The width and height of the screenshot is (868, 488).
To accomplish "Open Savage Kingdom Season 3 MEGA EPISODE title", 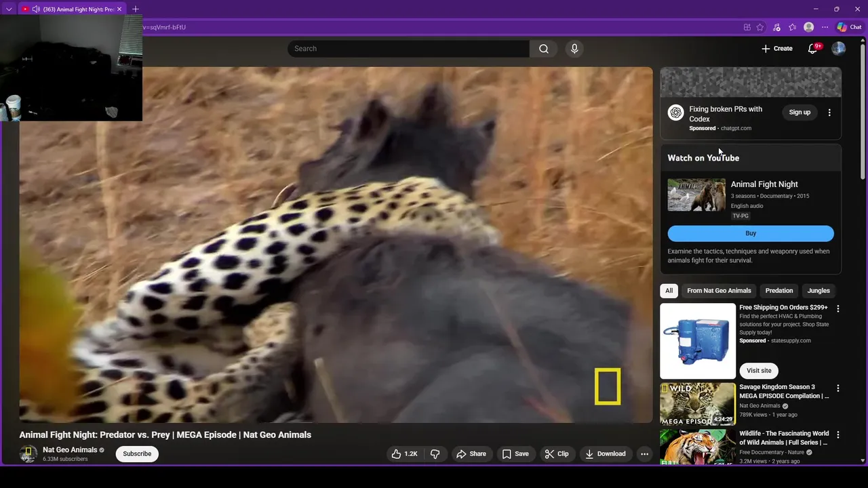I will point(785,392).
